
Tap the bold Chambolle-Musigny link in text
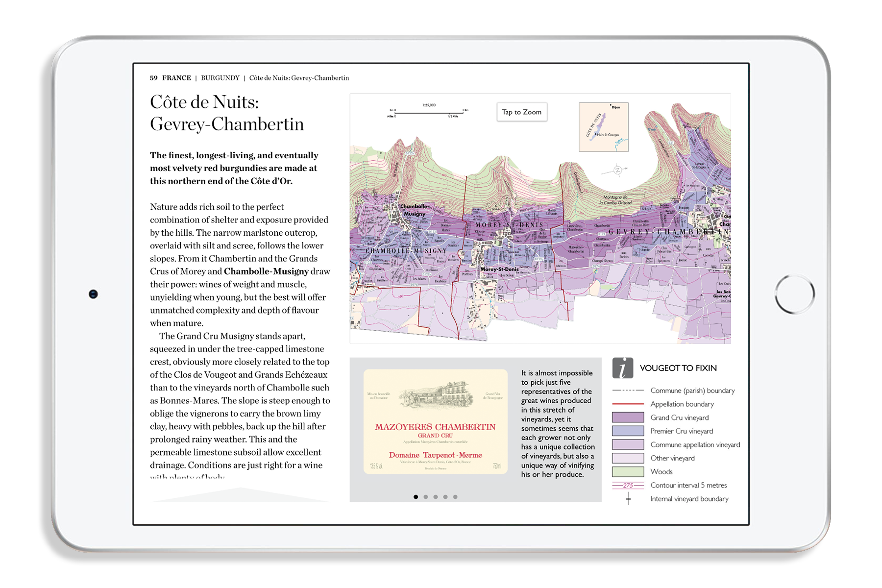pos(266,271)
